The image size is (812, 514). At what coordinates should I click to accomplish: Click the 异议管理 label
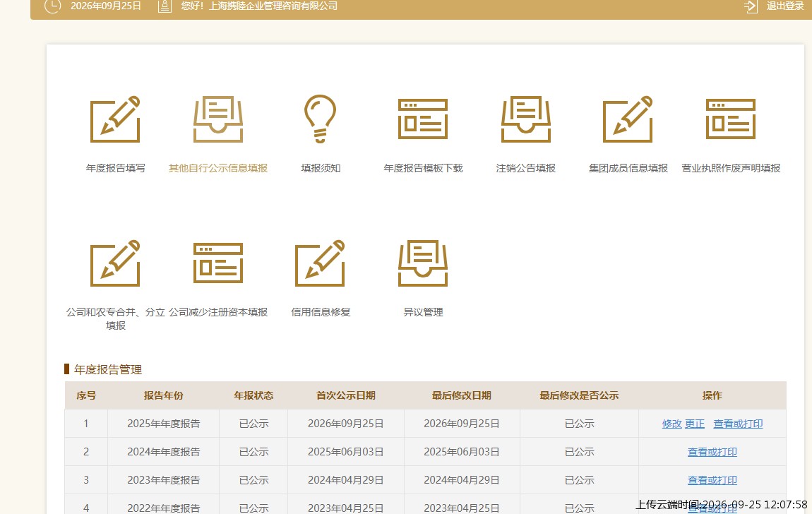pos(423,312)
